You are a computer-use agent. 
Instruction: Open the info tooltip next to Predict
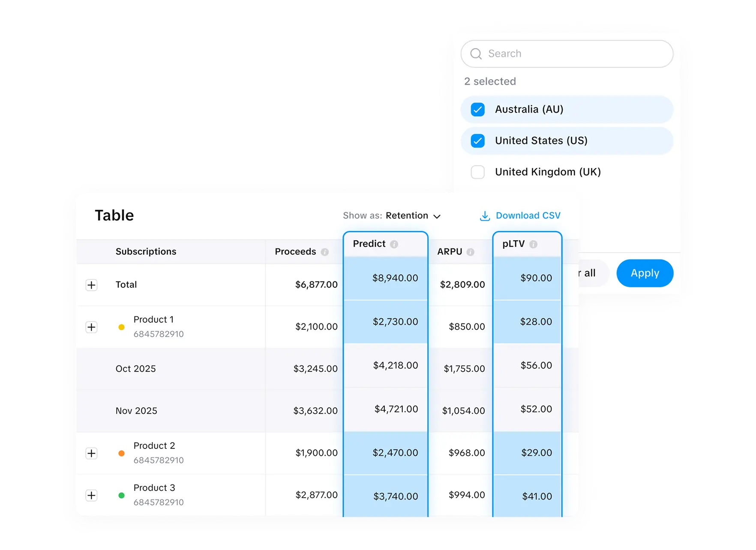tap(395, 244)
